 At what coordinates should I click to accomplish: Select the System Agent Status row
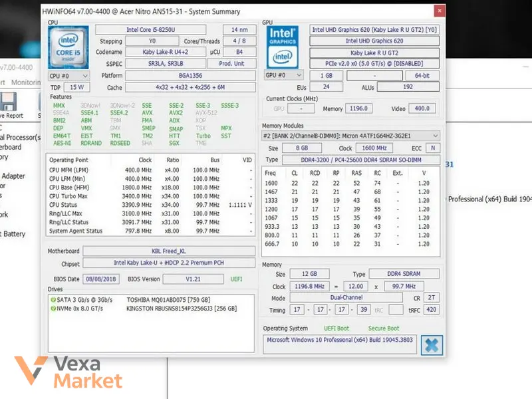click(151, 231)
